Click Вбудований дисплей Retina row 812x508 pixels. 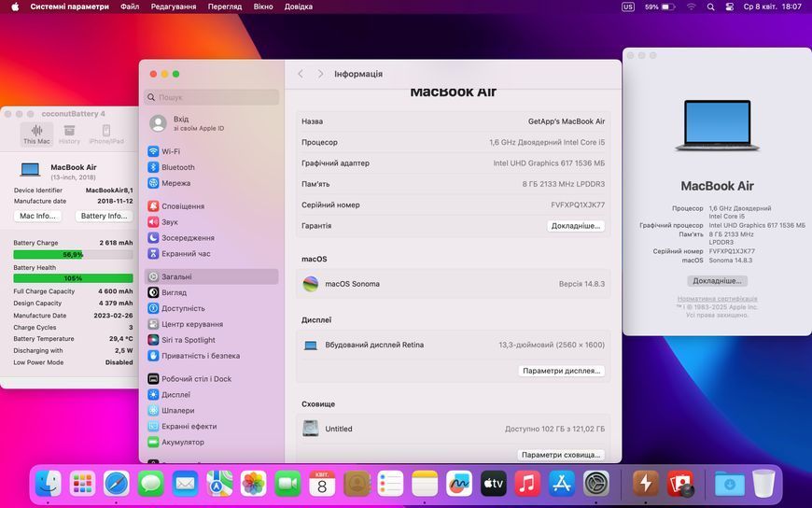tap(453, 345)
